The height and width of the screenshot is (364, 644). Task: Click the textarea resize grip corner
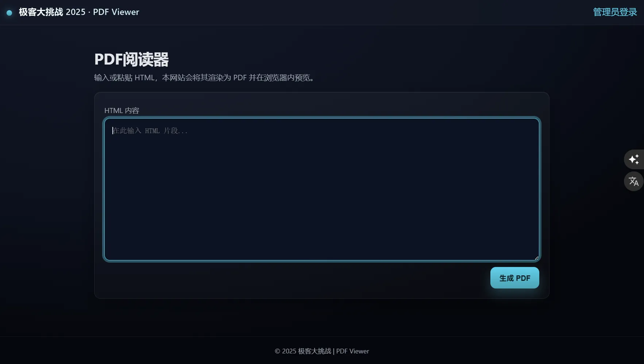(x=536, y=257)
